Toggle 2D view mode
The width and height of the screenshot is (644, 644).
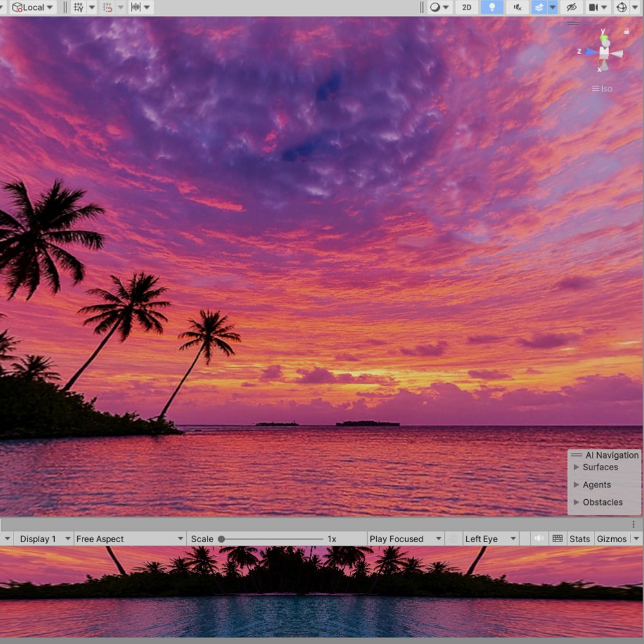pos(466,7)
